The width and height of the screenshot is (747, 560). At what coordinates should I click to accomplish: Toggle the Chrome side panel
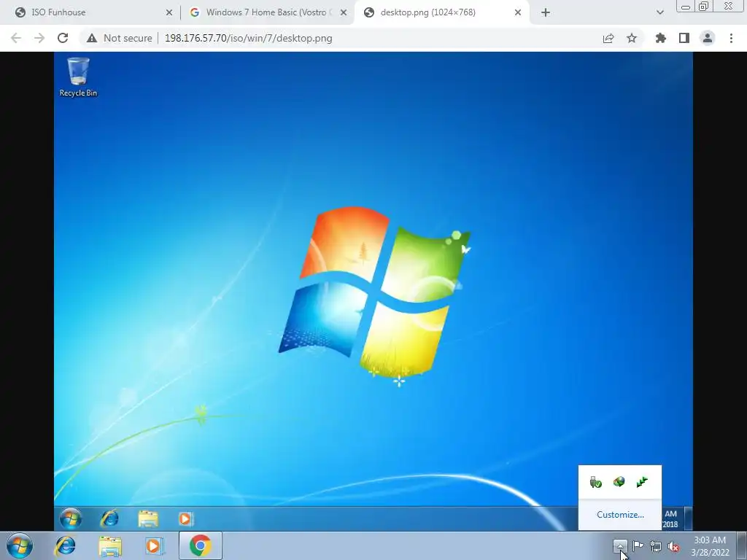click(684, 38)
